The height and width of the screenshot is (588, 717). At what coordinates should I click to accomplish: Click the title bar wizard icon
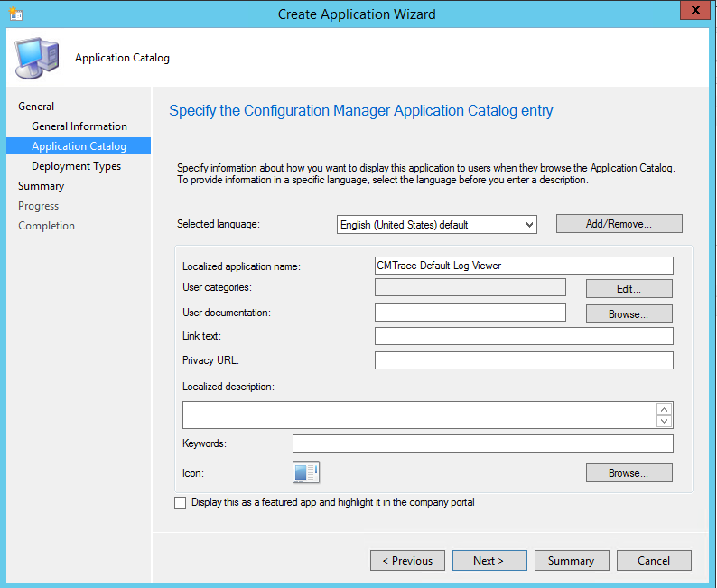[15, 14]
